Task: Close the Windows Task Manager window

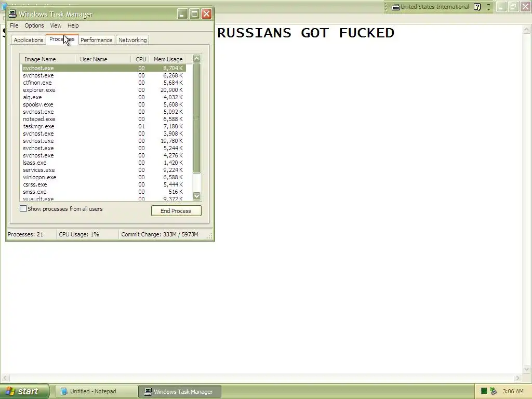Action: coord(206,14)
